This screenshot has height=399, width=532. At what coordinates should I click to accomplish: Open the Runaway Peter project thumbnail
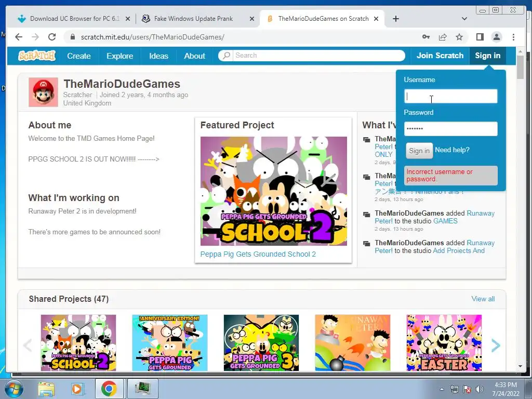click(x=353, y=343)
